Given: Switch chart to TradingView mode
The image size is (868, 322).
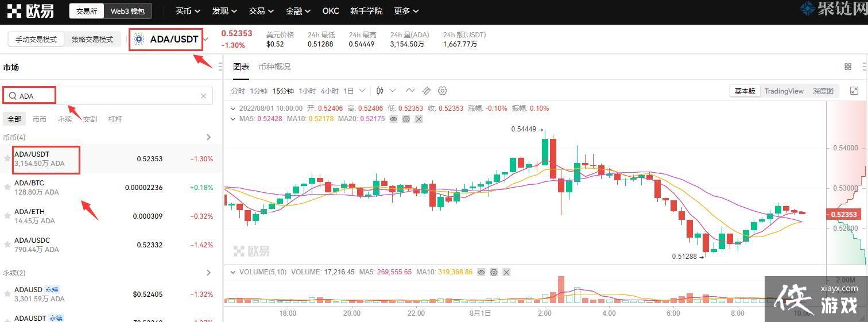Looking at the screenshot, I should 784,91.
